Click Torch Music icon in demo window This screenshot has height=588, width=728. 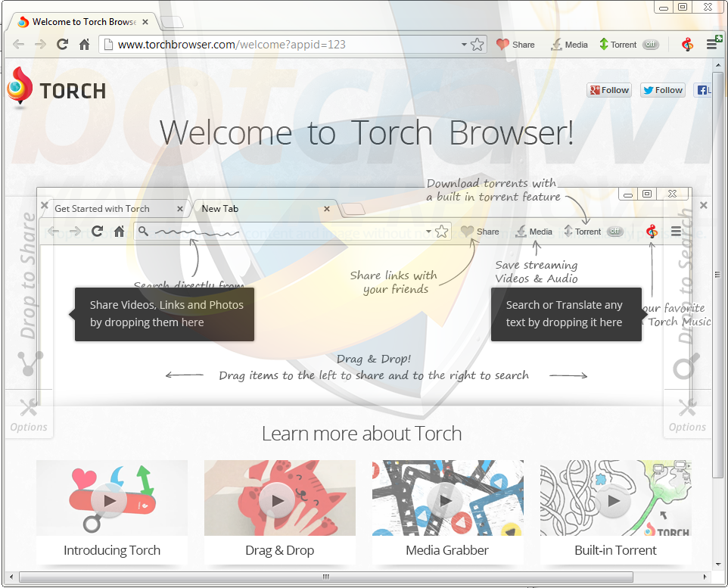[652, 232]
